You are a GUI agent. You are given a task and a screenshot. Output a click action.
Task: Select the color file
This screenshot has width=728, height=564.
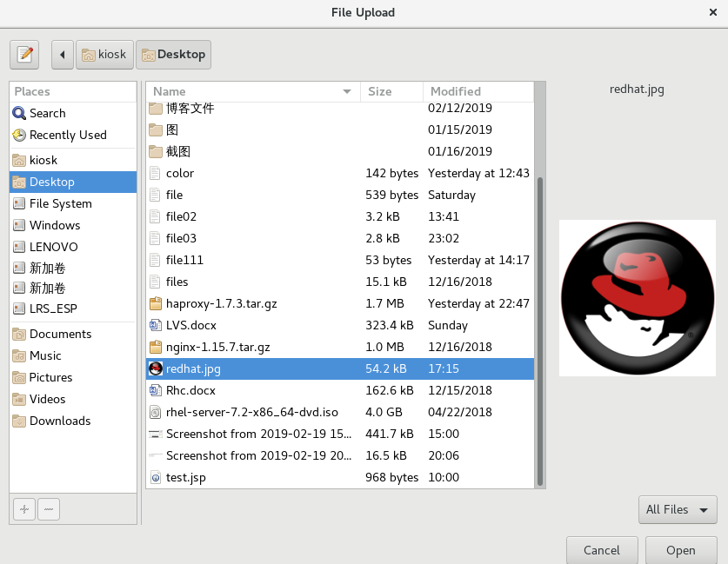[x=340, y=174]
